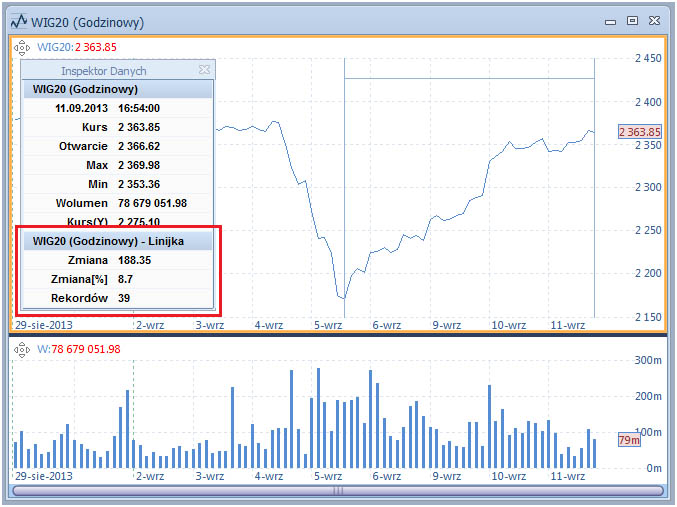
Task: Click the 11-wrz date label under the price chart
Action: point(568,325)
